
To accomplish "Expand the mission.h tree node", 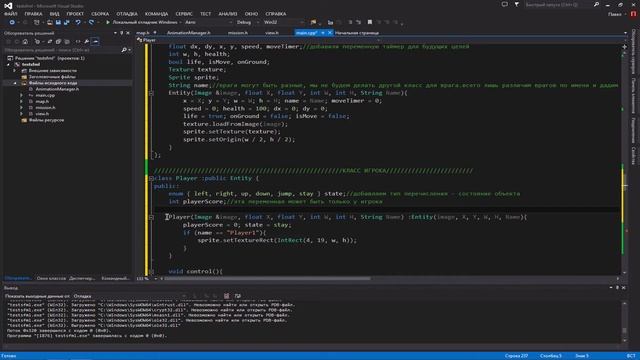I will click(22, 108).
